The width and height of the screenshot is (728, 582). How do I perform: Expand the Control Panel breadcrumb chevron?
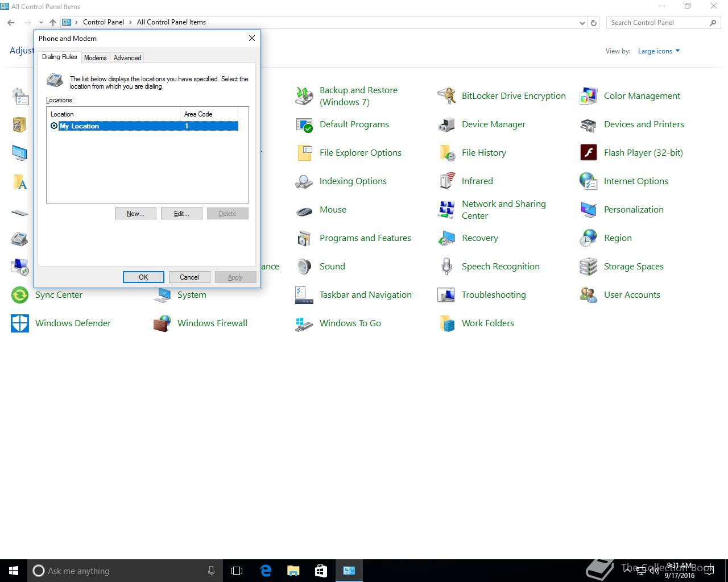pyautogui.click(x=130, y=22)
